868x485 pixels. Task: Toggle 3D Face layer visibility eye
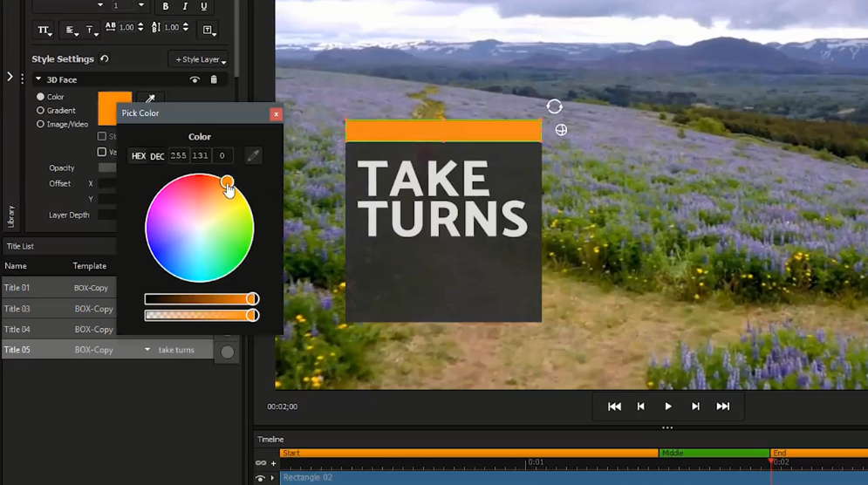click(195, 79)
